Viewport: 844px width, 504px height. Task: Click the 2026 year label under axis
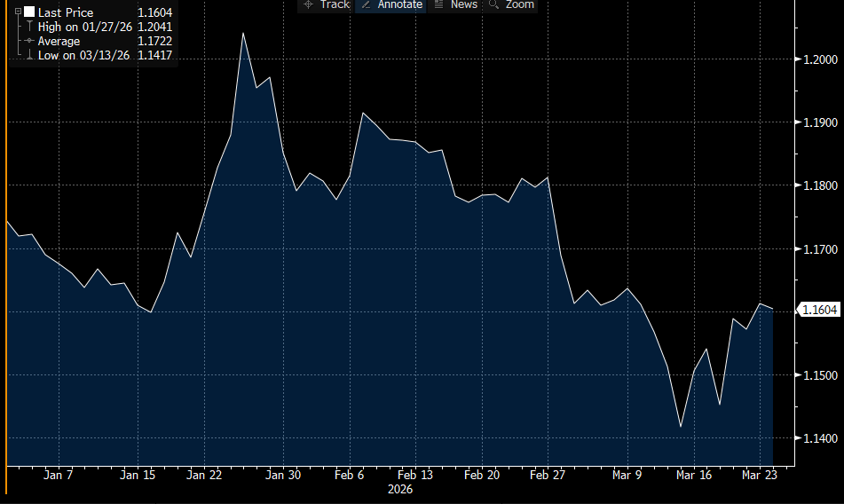400,490
